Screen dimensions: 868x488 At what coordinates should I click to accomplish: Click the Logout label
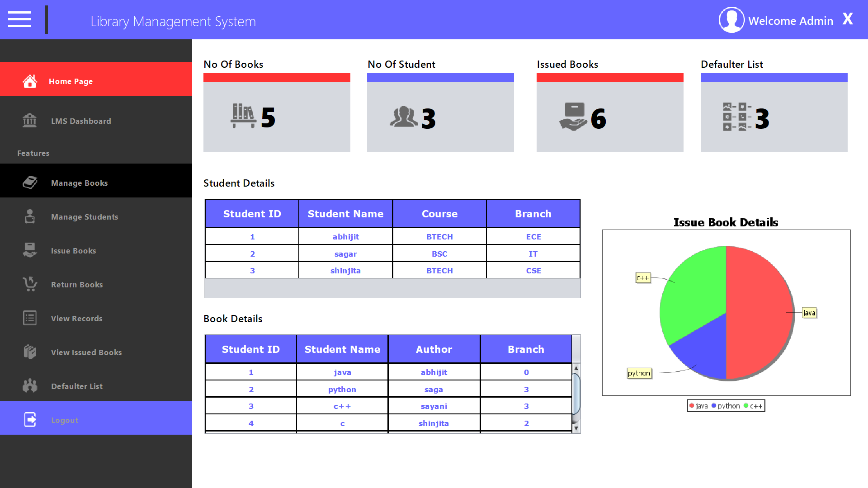click(x=65, y=420)
